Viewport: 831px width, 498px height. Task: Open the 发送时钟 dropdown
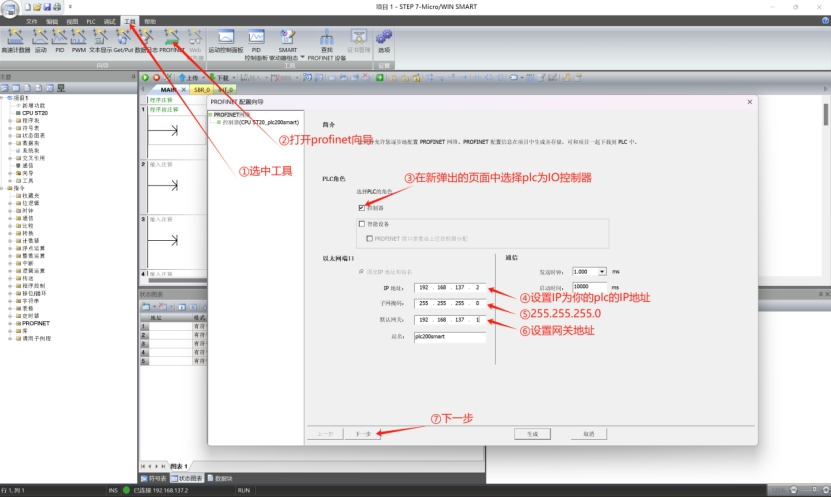[602, 271]
